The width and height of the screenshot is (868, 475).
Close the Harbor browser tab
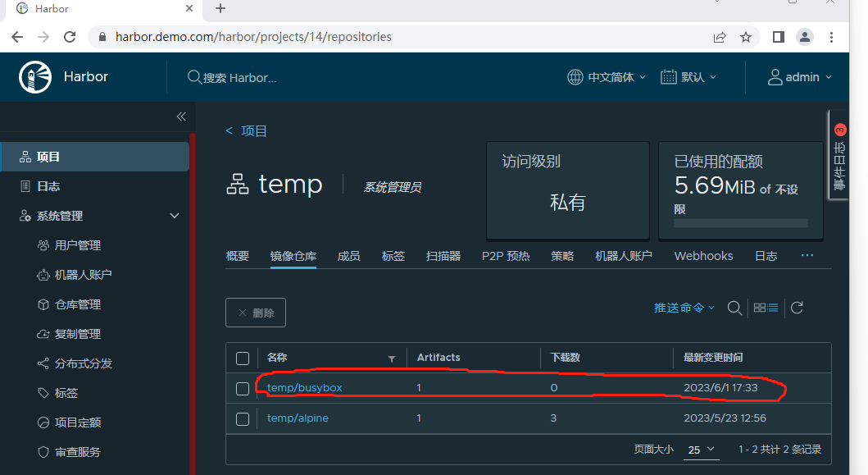(x=189, y=8)
